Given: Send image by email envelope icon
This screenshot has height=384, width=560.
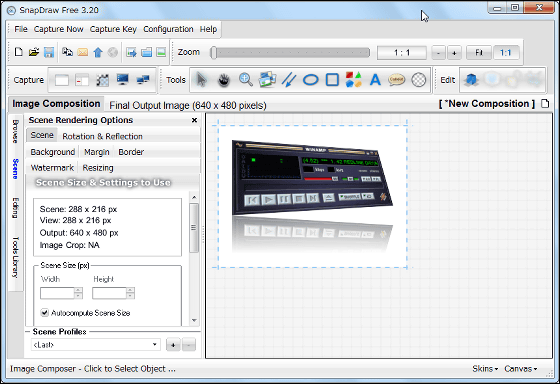Looking at the screenshot, I should click(x=82, y=53).
